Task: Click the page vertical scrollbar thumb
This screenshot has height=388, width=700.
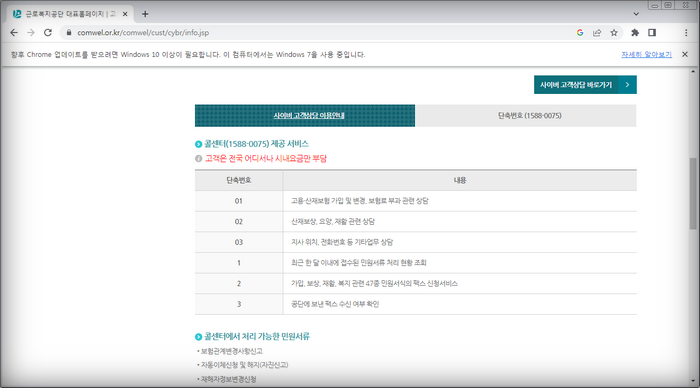Action: tap(693, 193)
